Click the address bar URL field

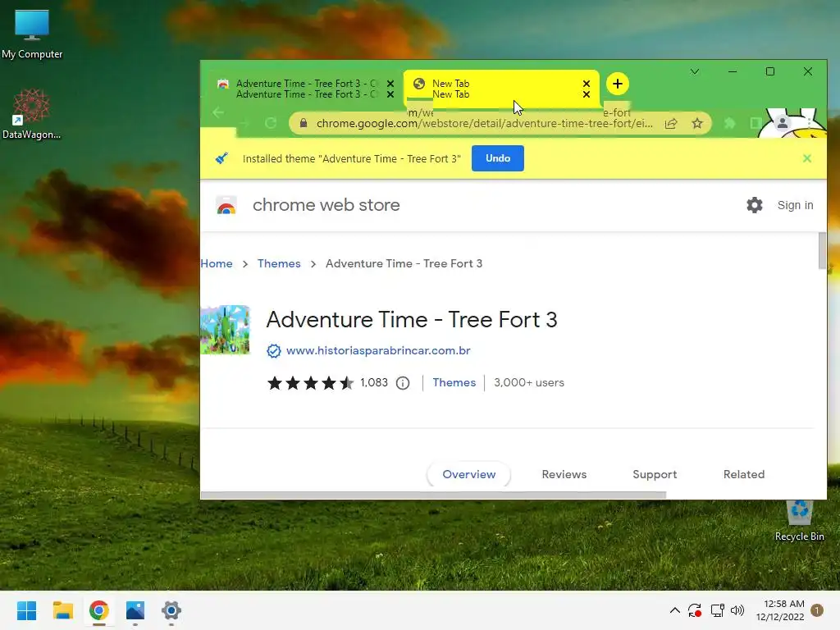point(484,124)
